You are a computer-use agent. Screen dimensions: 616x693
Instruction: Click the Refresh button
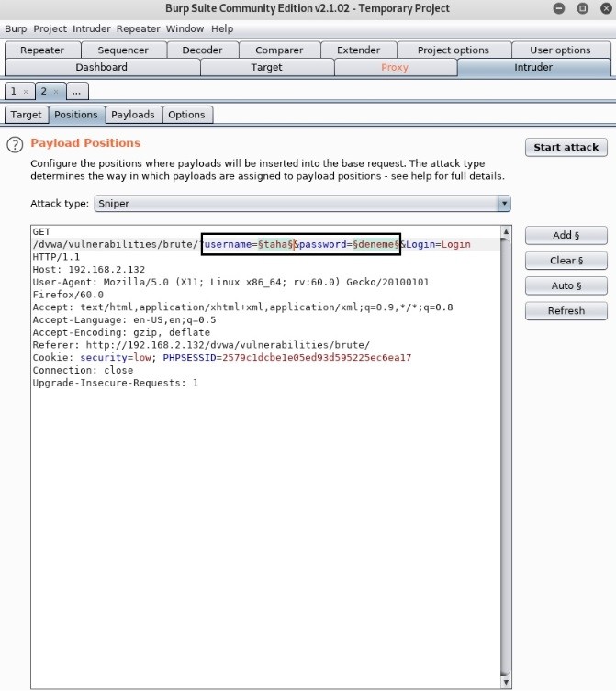[x=566, y=310]
